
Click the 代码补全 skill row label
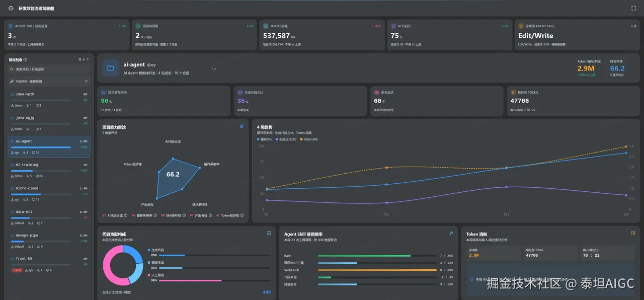pos(290,277)
